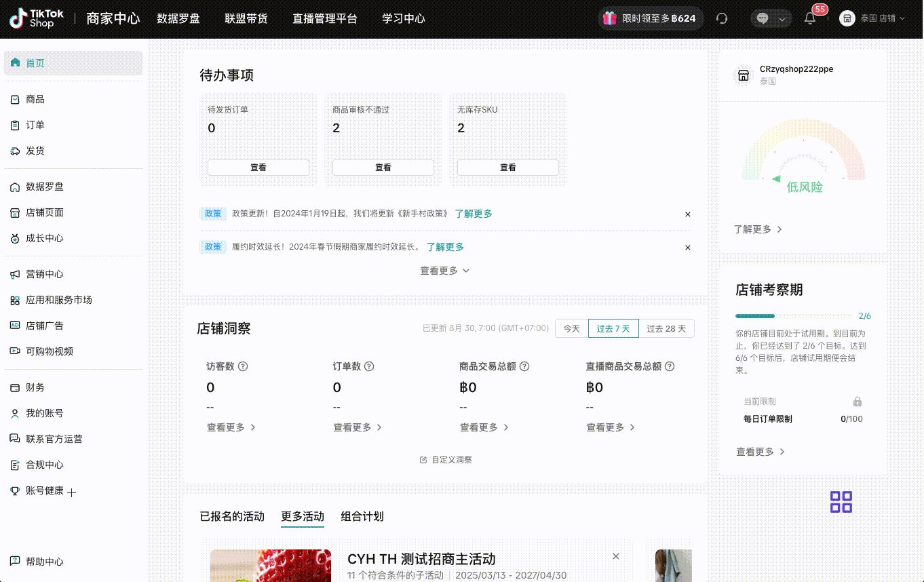The height and width of the screenshot is (582, 924).
Task: Open 数据罗盘 in the top navigation
Action: coord(178,18)
